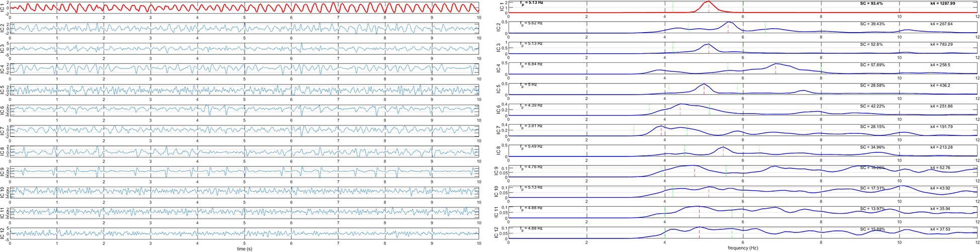Click the 'IC 1' label of the time plot
Screen dimensions: 980x252
click(x=3, y=7)
